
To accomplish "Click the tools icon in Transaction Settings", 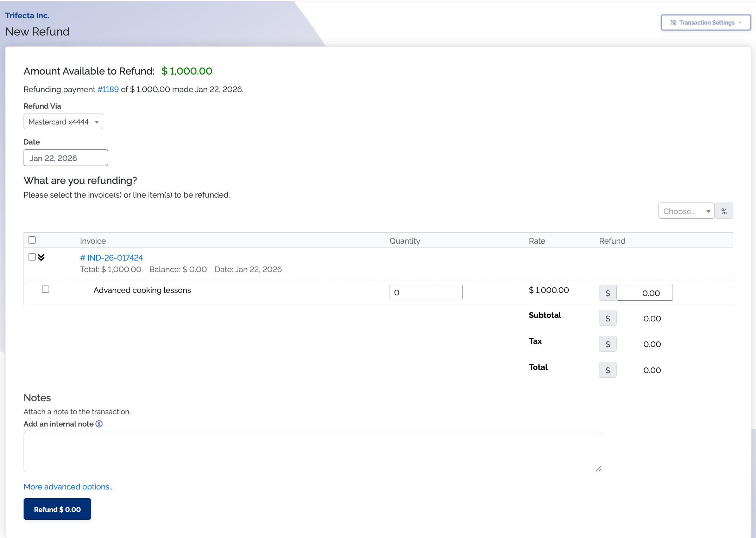I will tap(673, 23).
